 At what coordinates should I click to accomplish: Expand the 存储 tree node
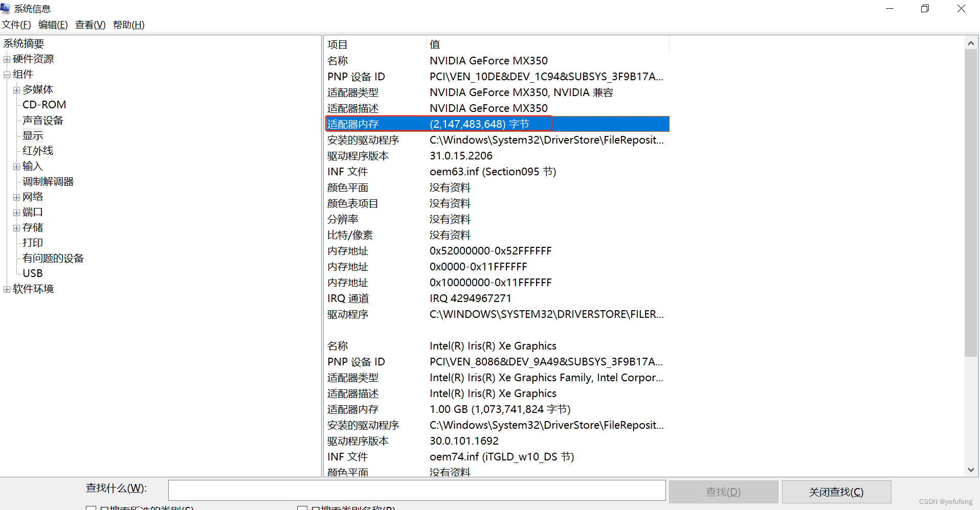tap(17, 228)
